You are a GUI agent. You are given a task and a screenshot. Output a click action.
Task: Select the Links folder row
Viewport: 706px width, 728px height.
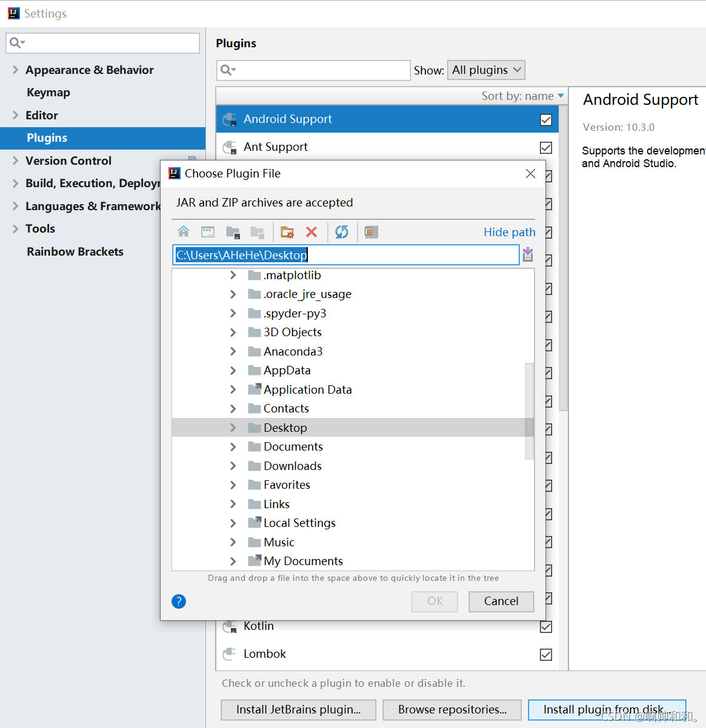point(353,504)
